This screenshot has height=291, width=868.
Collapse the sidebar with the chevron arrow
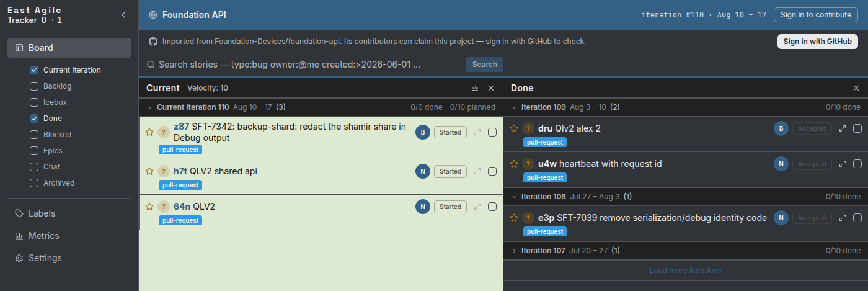point(123,15)
